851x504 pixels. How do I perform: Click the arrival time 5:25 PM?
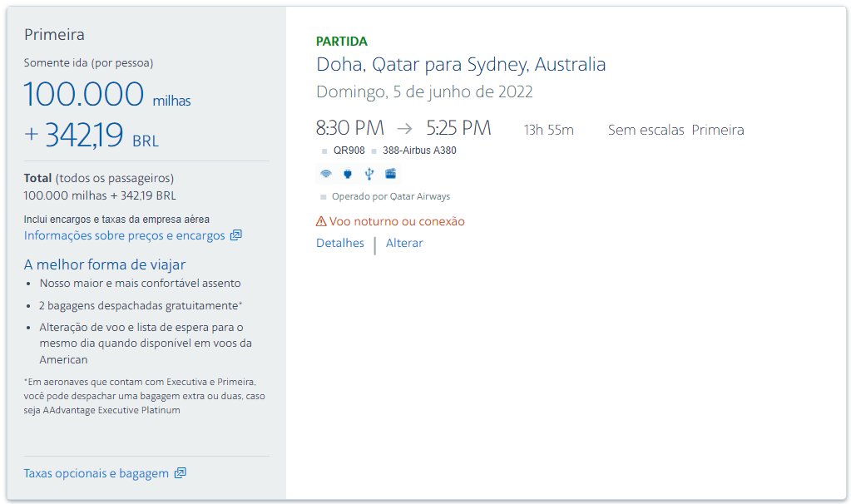[x=458, y=128]
